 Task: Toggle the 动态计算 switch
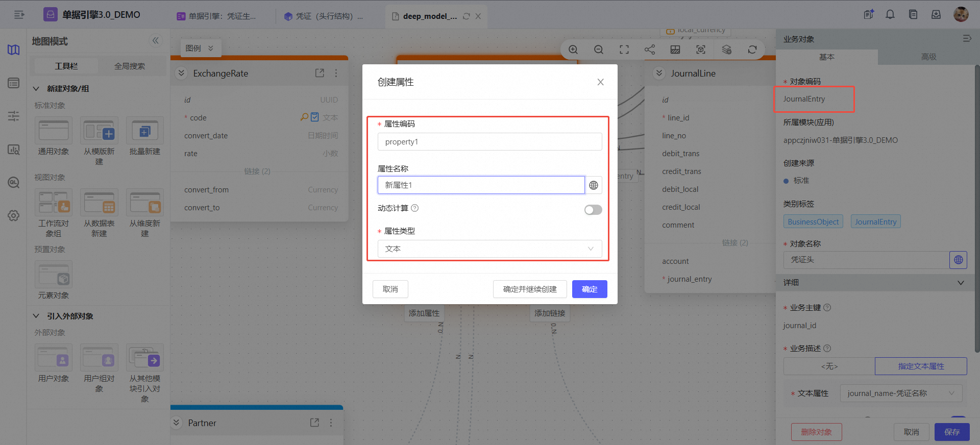(593, 210)
